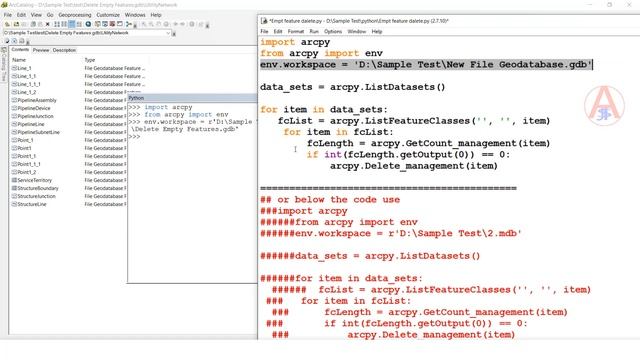Open the Customize menu

108,15
